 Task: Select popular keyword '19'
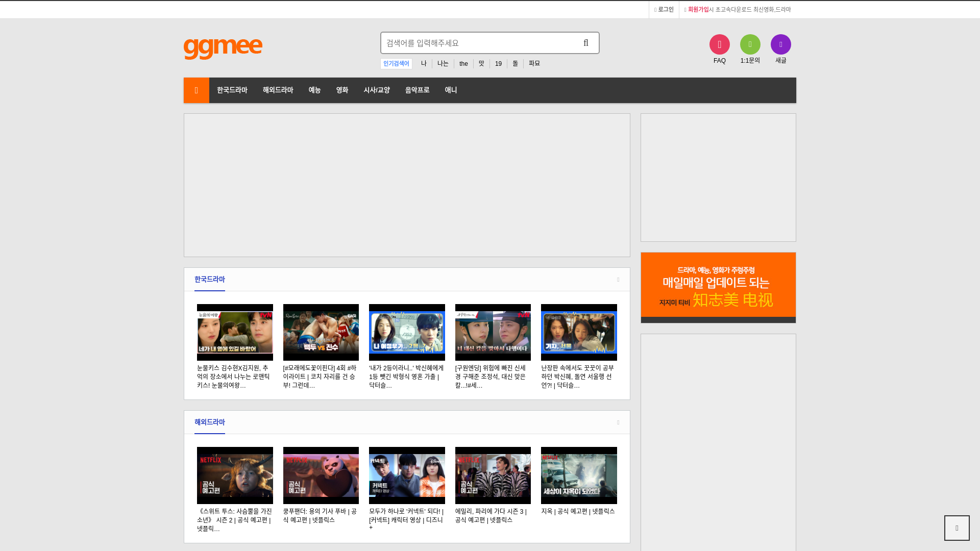[499, 64]
